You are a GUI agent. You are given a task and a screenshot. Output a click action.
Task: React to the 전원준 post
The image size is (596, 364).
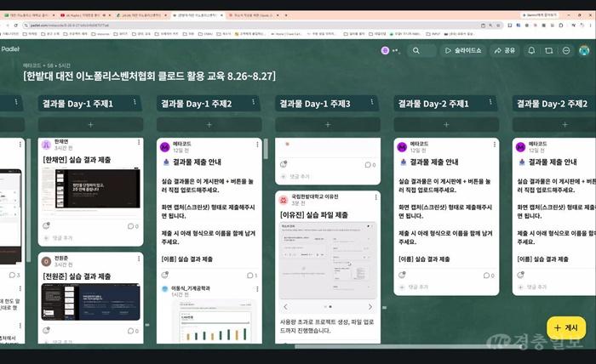click(46, 331)
